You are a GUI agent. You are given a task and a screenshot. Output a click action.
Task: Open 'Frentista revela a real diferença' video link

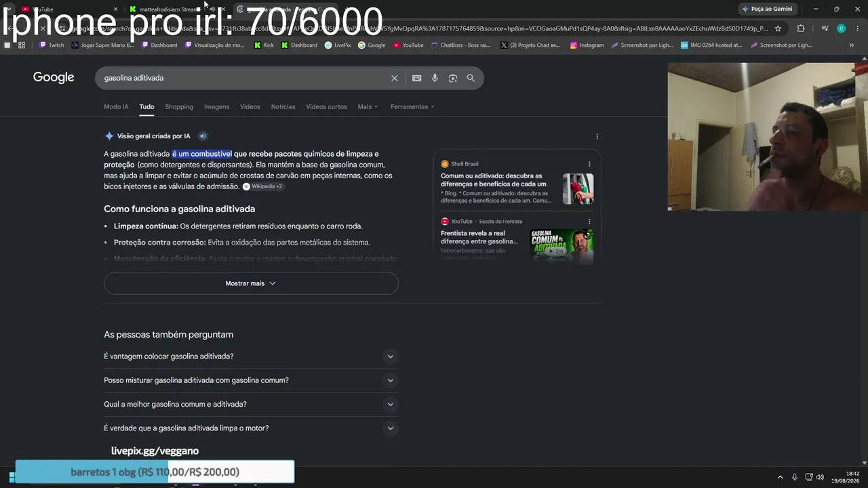tap(479, 237)
